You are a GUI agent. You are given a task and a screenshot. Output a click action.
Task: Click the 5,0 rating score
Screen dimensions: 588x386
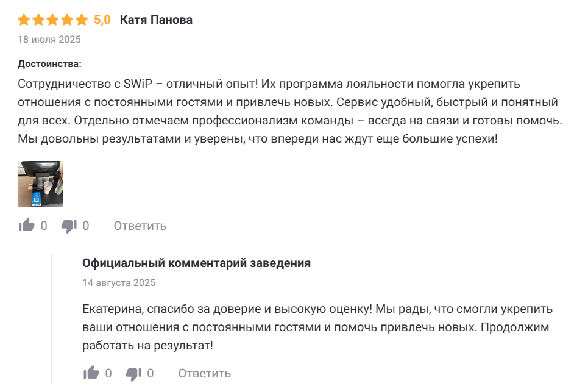[102, 20]
